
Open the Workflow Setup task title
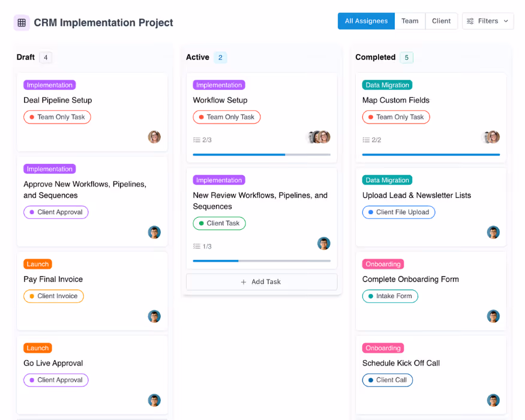(220, 100)
